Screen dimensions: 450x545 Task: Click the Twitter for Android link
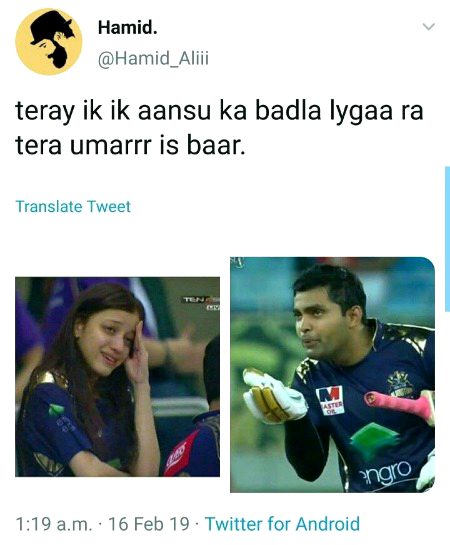tap(282, 524)
